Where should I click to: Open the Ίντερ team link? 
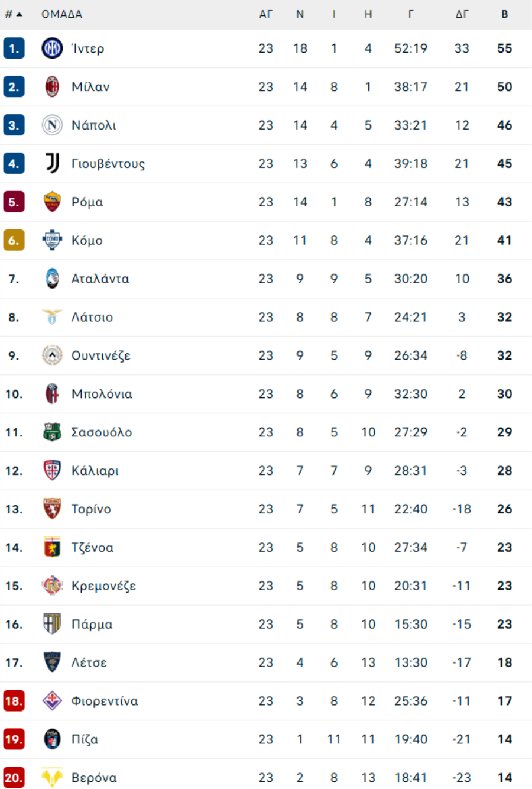coord(87,48)
